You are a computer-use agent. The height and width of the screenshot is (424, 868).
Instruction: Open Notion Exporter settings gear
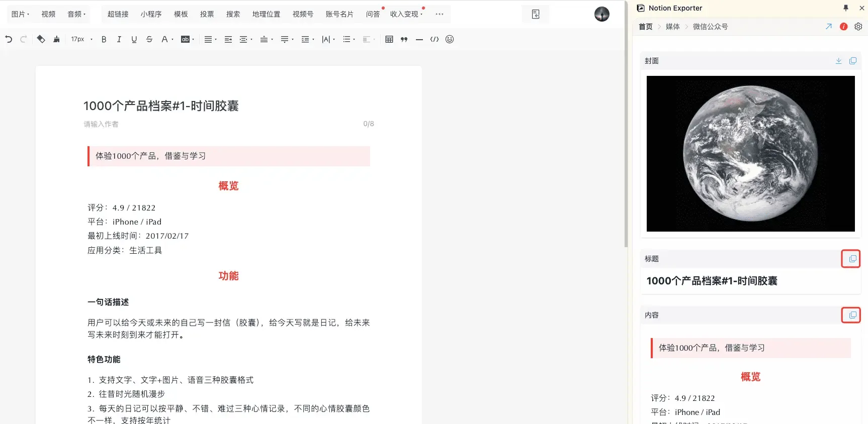(858, 27)
